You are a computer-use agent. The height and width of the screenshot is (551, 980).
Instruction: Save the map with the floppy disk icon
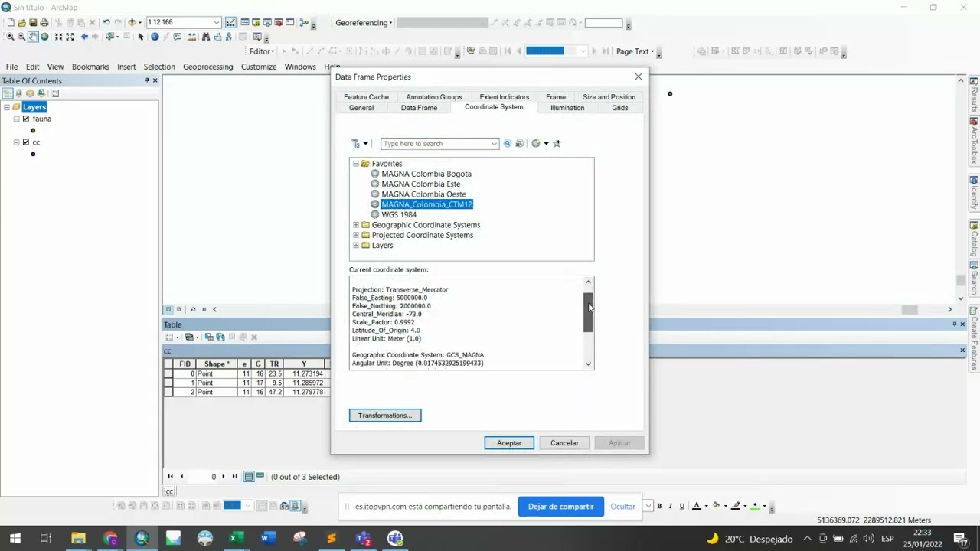33,23
